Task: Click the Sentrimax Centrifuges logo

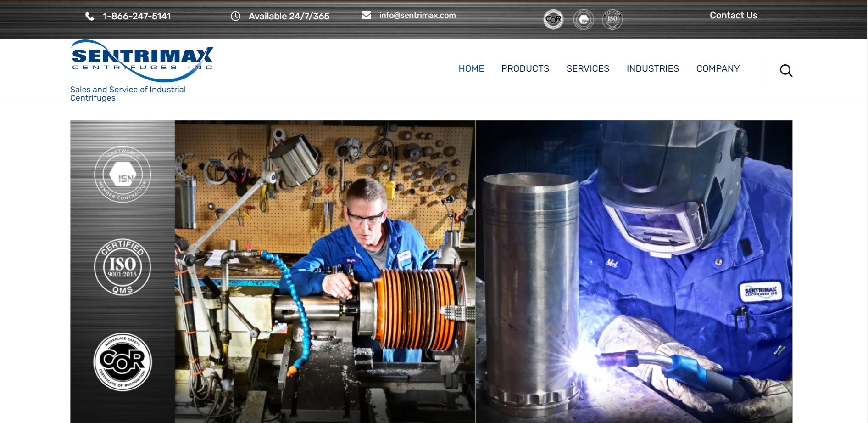Action: coord(142,61)
